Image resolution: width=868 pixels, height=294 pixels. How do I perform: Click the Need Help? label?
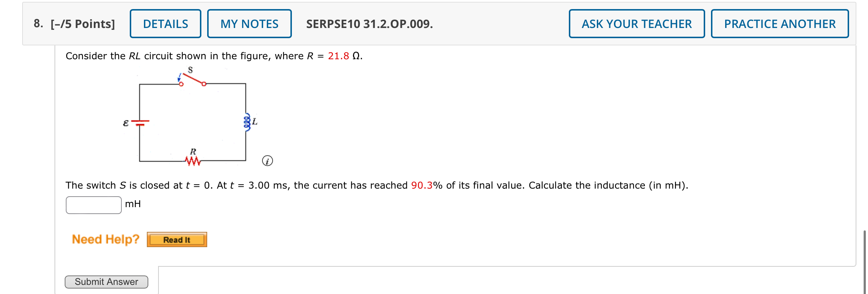pos(105,239)
